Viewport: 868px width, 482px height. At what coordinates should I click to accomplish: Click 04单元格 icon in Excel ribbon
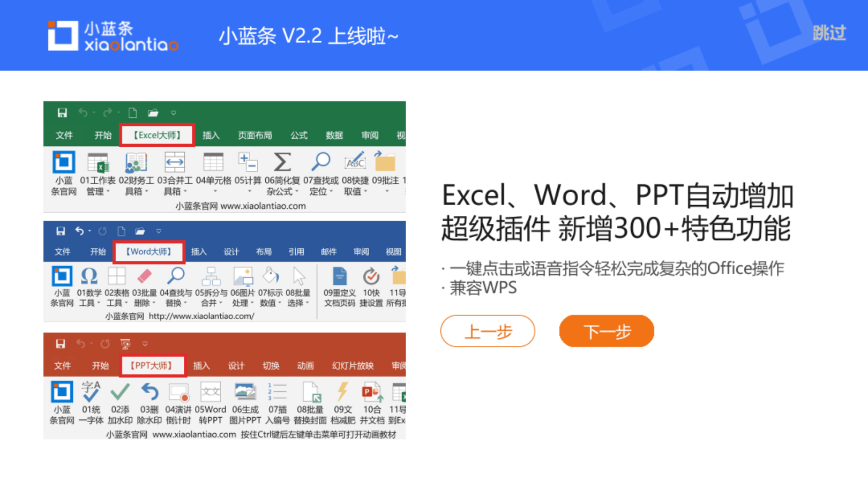[213, 162]
